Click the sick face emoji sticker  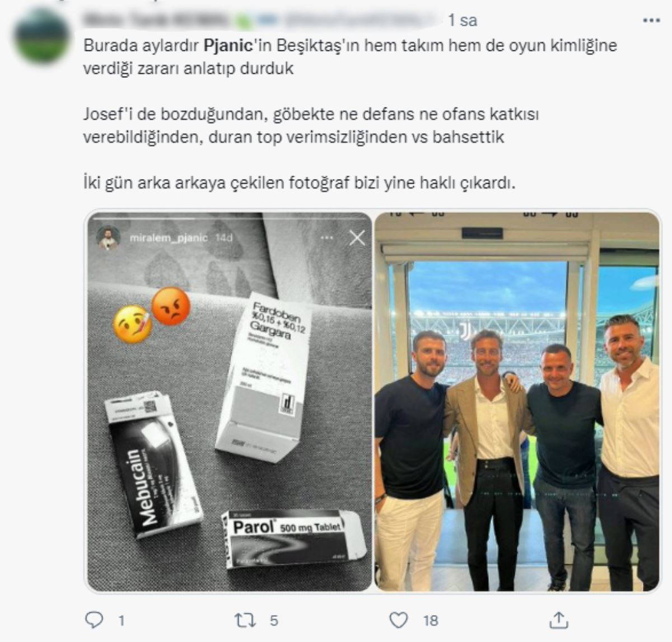[133, 324]
